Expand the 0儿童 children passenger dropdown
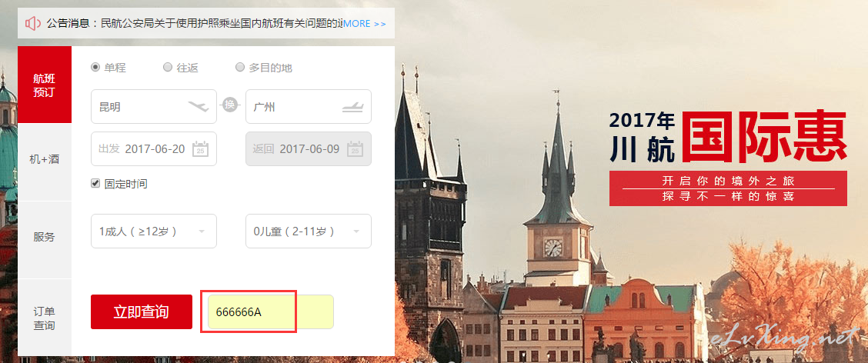The height and width of the screenshot is (363, 868). click(309, 231)
